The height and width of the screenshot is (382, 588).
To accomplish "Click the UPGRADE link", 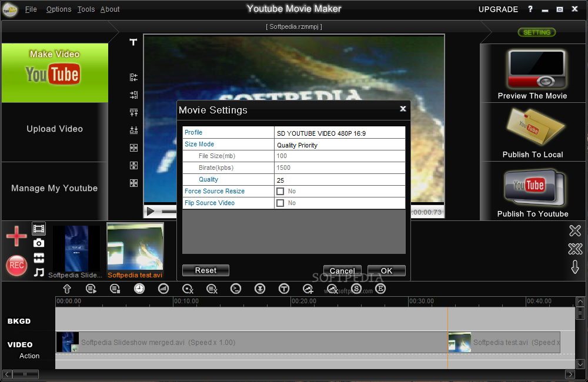I will pyautogui.click(x=498, y=9).
